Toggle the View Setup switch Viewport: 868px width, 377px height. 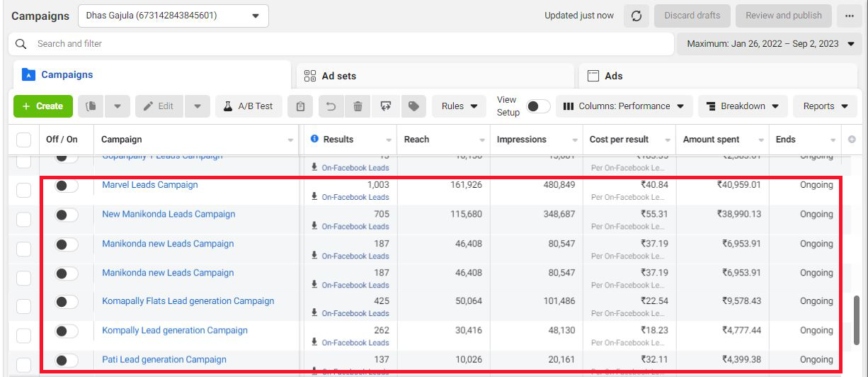(537, 106)
